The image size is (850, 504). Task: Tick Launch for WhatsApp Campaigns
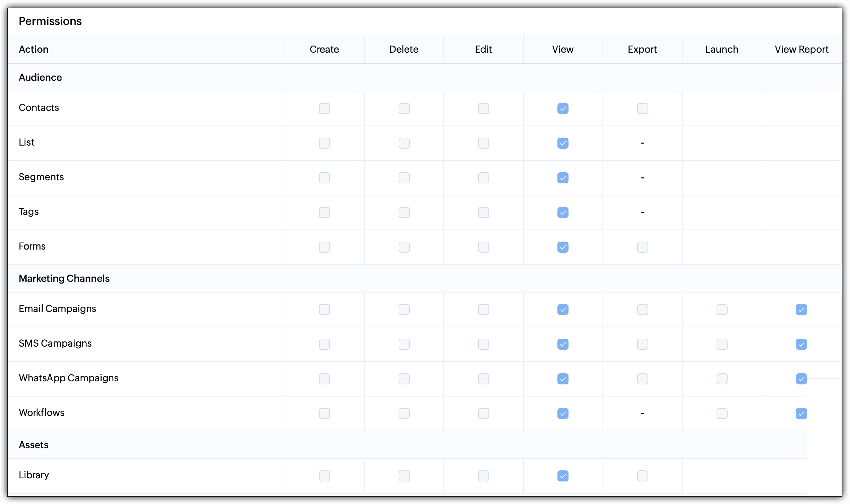tap(722, 379)
